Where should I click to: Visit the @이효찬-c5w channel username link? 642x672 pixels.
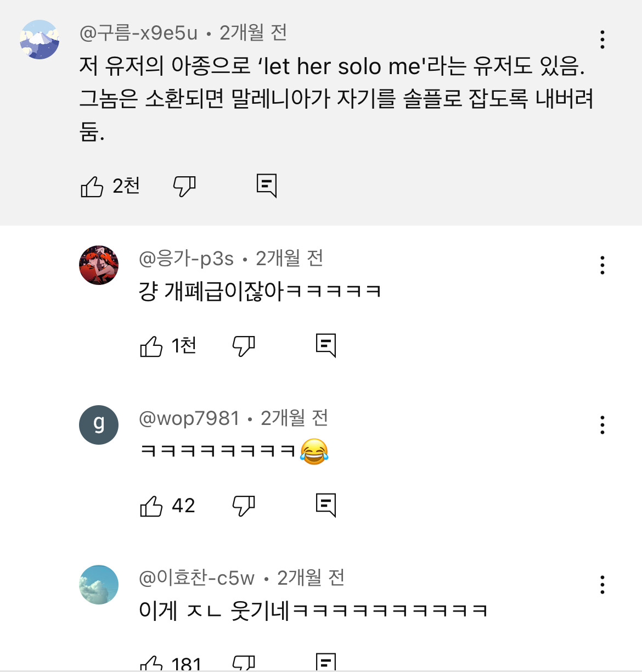[x=197, y=578]
